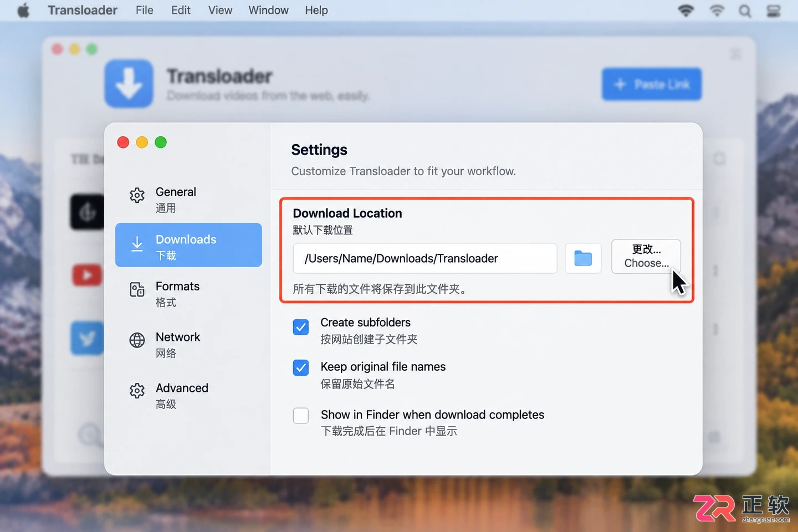The image size is (798, 532).
Task: Click the Paste Link button in Transloader window
Action: 652,84
